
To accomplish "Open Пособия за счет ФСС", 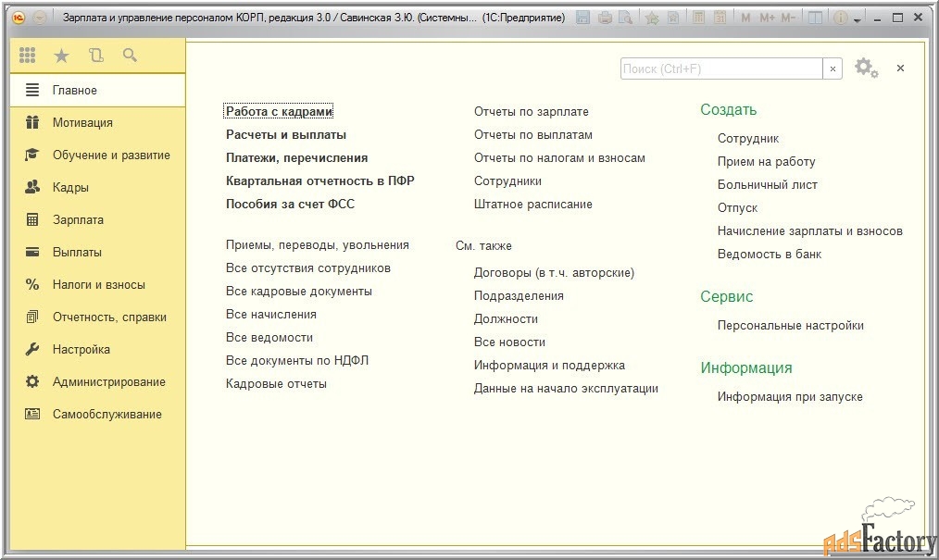I will click(x=290, y=204).
